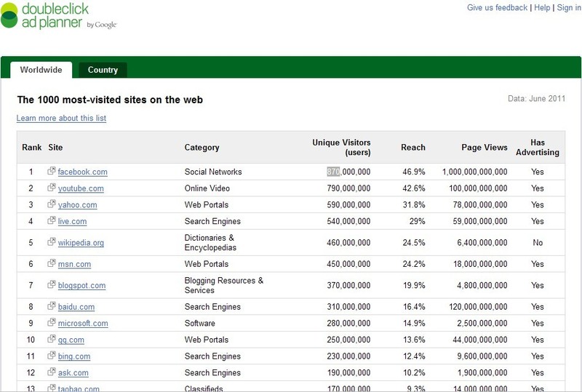The height and width of the screenshot is (392, 582).
Task: Select the Worldwide tab
Action: 41,70
